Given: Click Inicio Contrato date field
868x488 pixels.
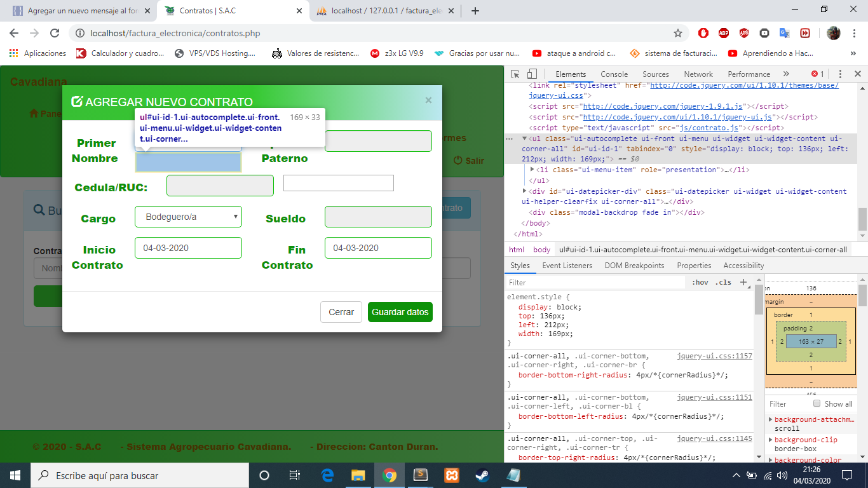Looking at the screenshot, I should tap(188, 248).
